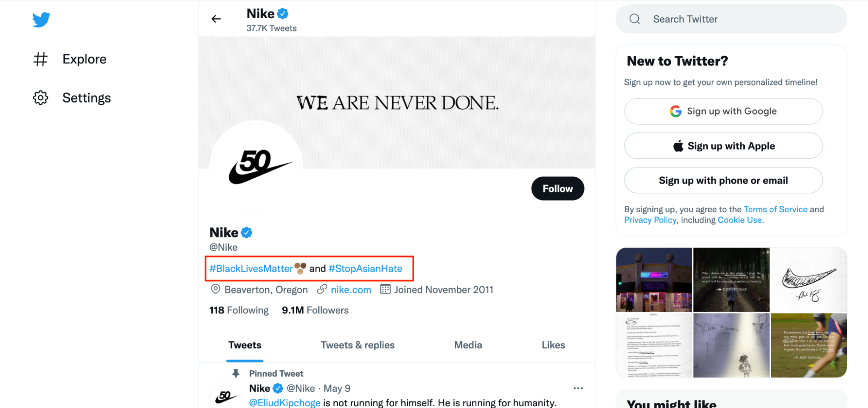The image size is (868, 408).
Task: Follow the Nike account
Action: (558, 188)
